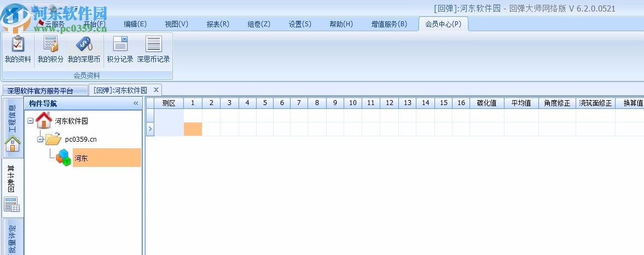Click the 测区 column header
Viewport: 644px width, 255px height.
169,103
